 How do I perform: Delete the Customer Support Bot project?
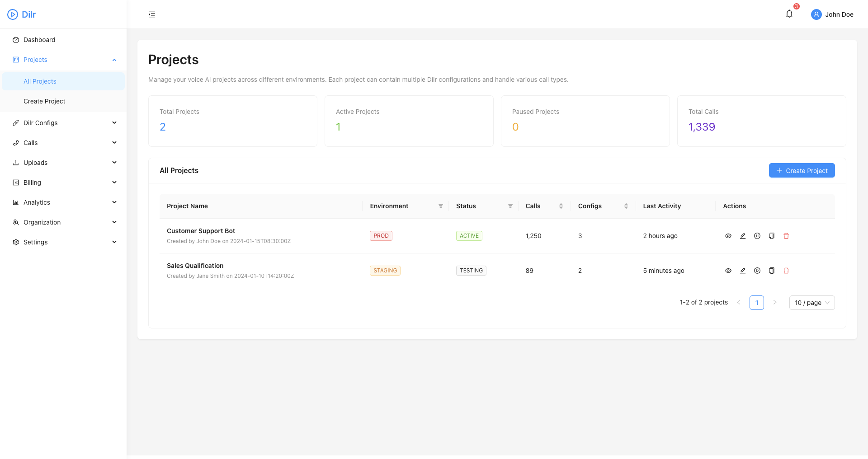[786, 235]
